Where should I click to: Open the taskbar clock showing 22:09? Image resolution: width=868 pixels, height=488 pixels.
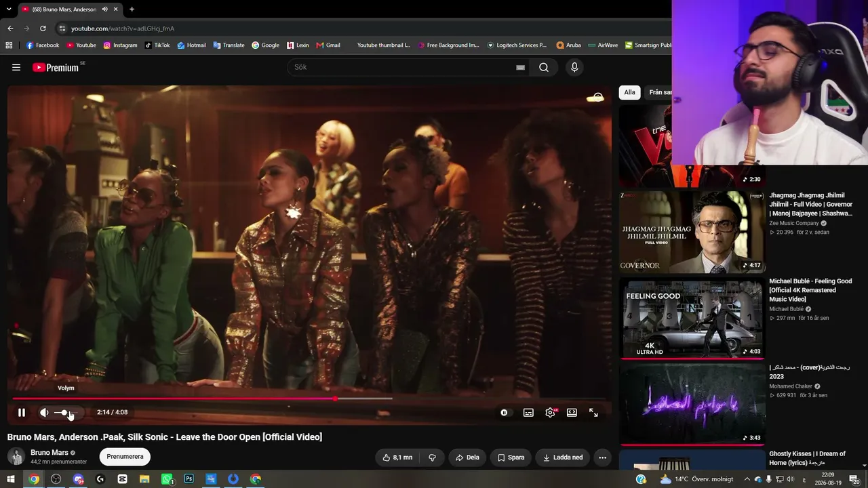click(x=828, y=479)
